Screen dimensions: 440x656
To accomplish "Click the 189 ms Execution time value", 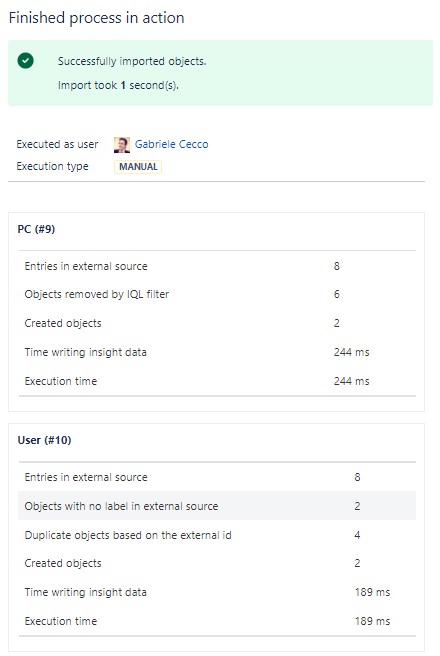I will click(x=372, y=621).
